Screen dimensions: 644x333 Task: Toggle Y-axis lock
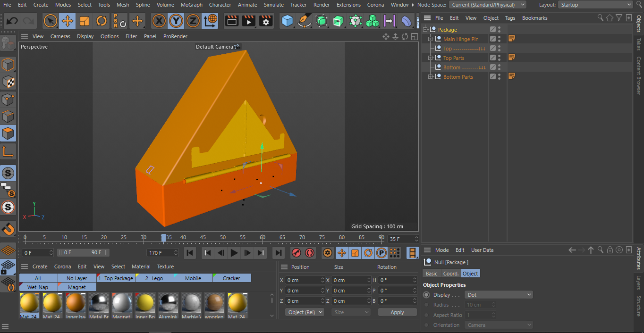click(x=176, y=21)
